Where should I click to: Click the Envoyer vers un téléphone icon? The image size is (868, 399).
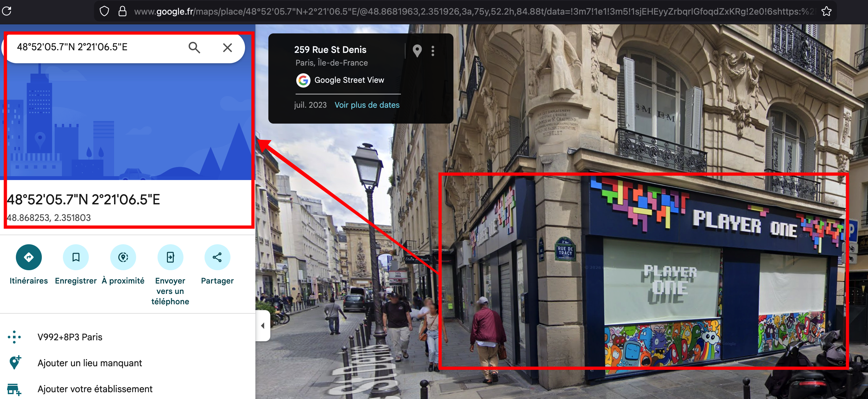[x=170, y=257]
